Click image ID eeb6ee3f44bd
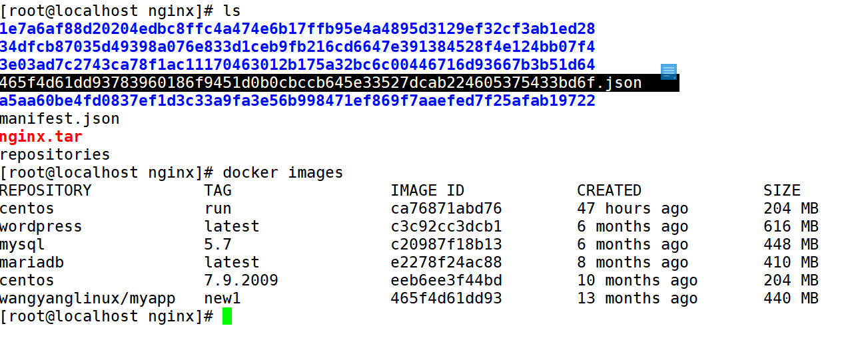The image size is (868, 348). pos(446,280)
